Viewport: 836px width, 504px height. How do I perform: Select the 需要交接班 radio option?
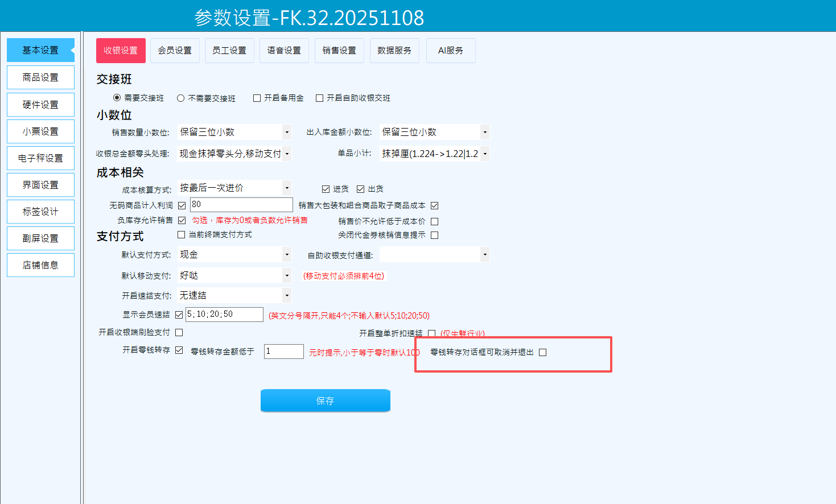point(117,98)
